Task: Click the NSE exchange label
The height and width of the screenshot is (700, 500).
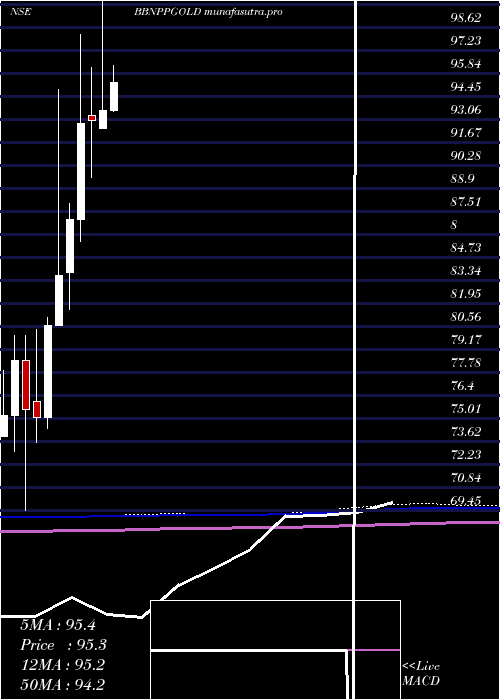Action: pos(21,12)
